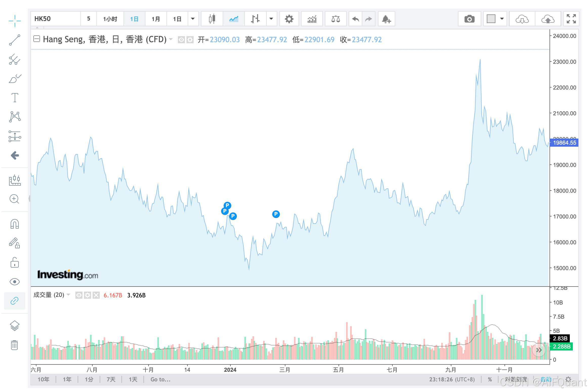Click the trash icon to remove drawings
The height and width of the screenshot is (392, 588).
(x=15, y=345)
